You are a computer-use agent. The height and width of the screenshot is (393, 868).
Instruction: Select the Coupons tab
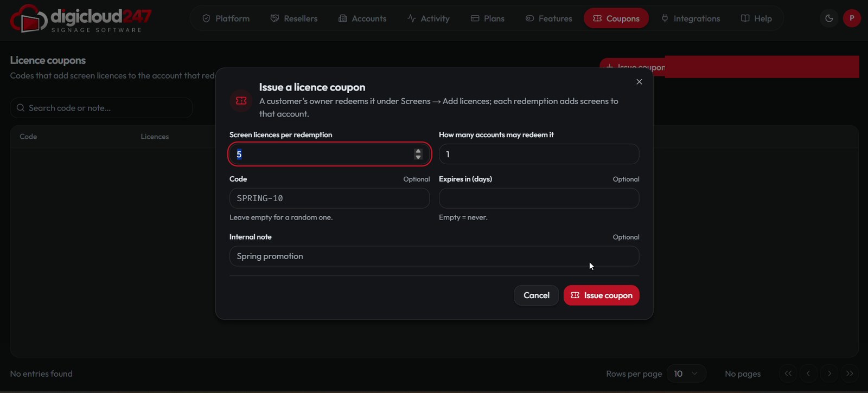(616, 18)
